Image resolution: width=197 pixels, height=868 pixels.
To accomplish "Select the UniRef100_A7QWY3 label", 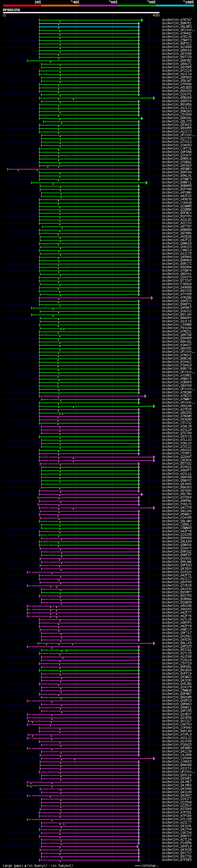I will tap(177, 179).
